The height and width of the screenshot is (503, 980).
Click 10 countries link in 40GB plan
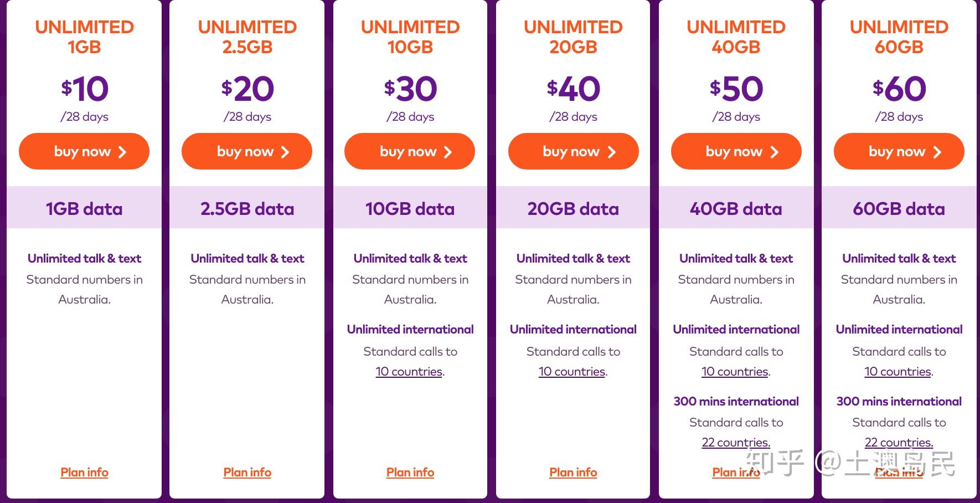click(735, 372)
